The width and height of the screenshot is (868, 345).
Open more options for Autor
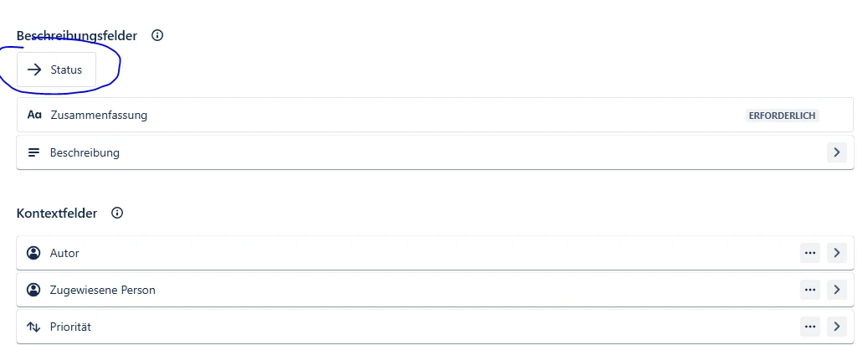pyautogui.click(x=810, y=253)
